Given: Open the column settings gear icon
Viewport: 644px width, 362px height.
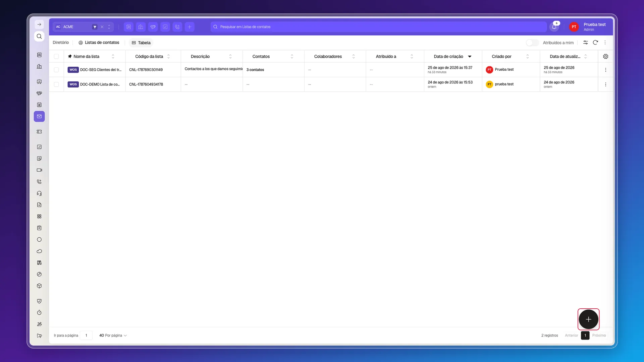Looking at the screenshot, I should 605,56.
